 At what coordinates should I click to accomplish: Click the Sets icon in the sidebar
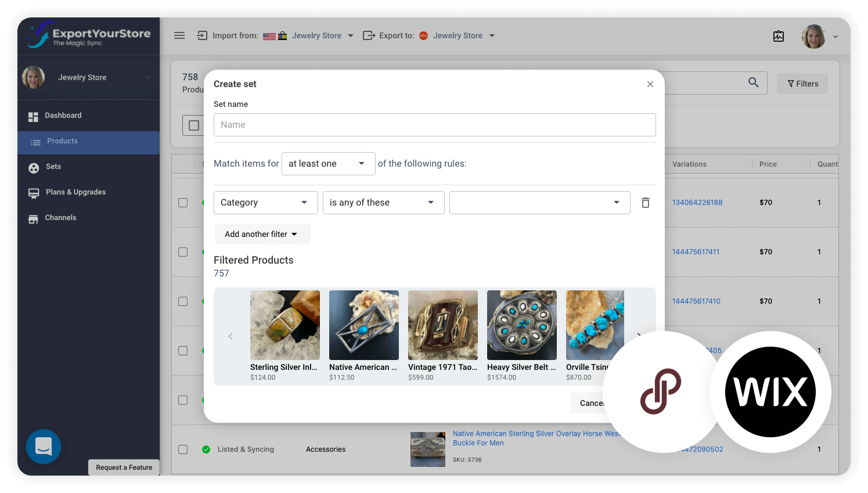[x=33, y=167]
